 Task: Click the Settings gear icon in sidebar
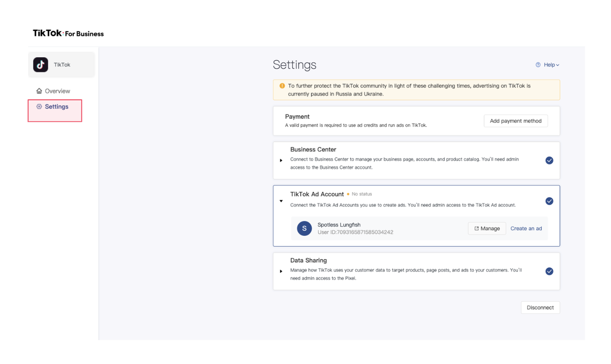pos(39,107)
